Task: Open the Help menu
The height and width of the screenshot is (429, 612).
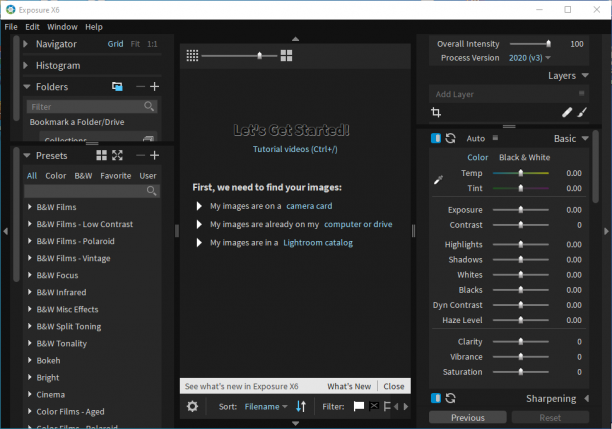Action: coord(94,27)
